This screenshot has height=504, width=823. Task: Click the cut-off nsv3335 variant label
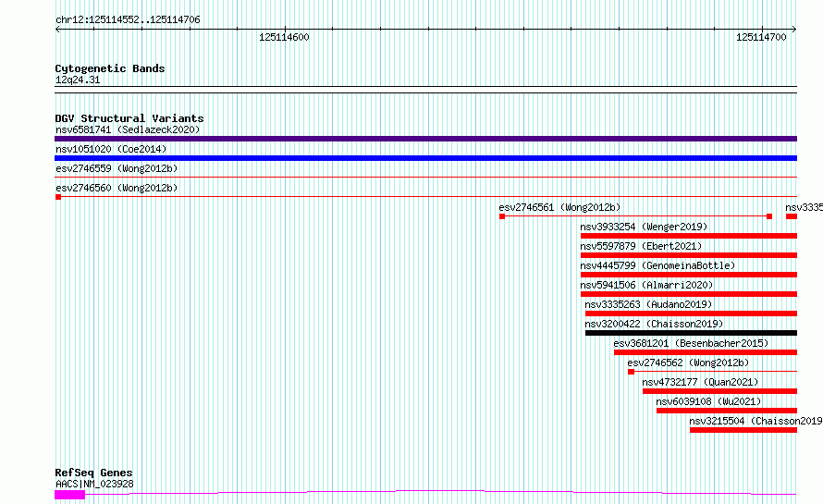(x=805, y=207)
